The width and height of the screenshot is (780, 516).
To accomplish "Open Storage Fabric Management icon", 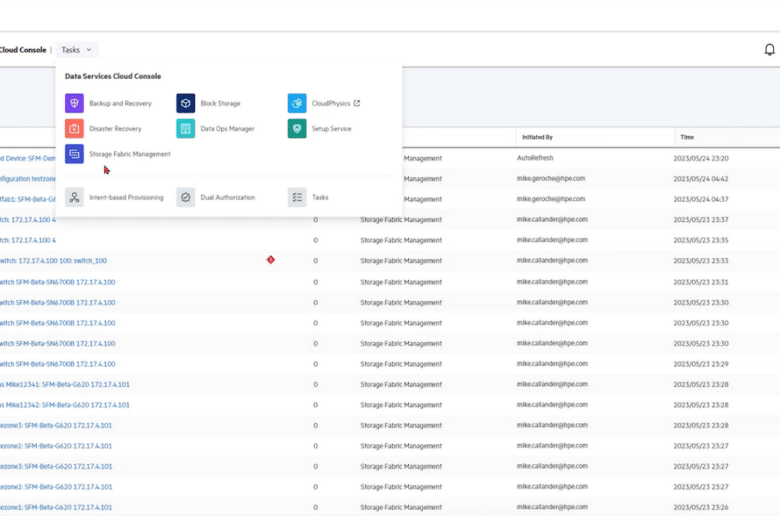I will click(74, 154).
